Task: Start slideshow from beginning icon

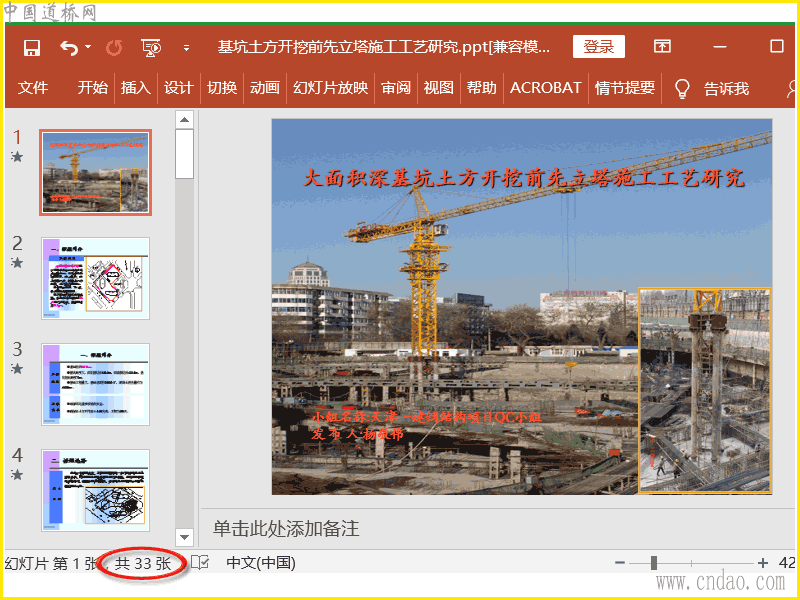Action: [151, 47]
